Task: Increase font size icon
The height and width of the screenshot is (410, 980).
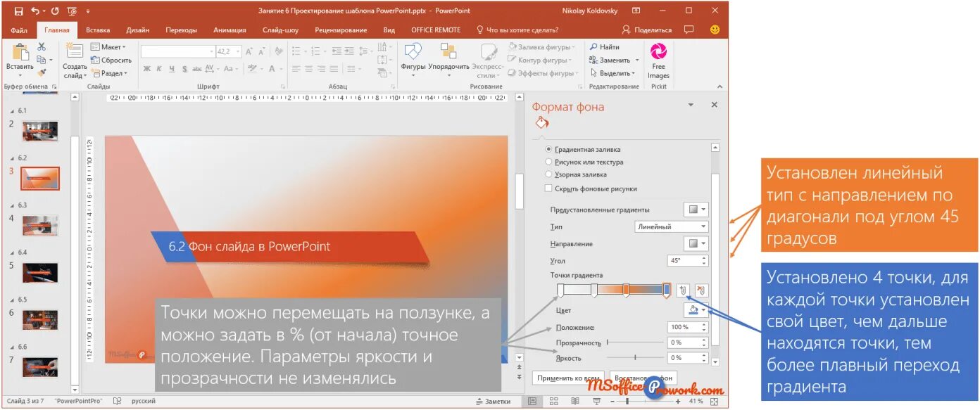Action: pyautogui.click(x=250, y=51)
